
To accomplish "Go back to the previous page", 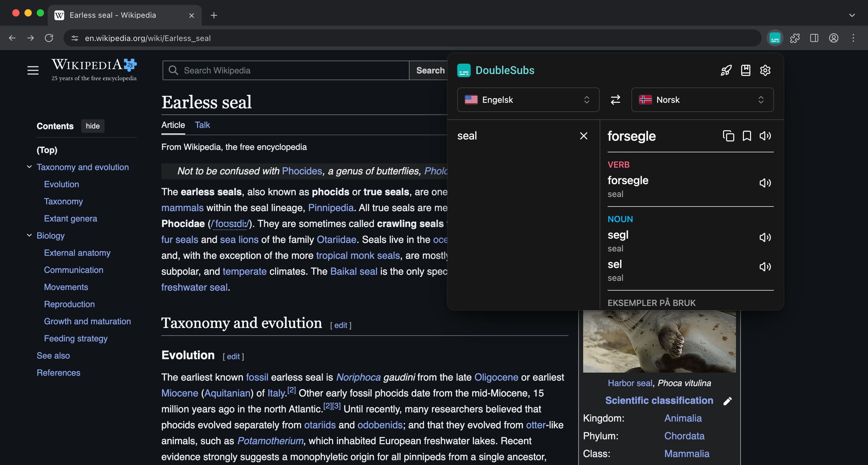I will [x=12, y=38].
